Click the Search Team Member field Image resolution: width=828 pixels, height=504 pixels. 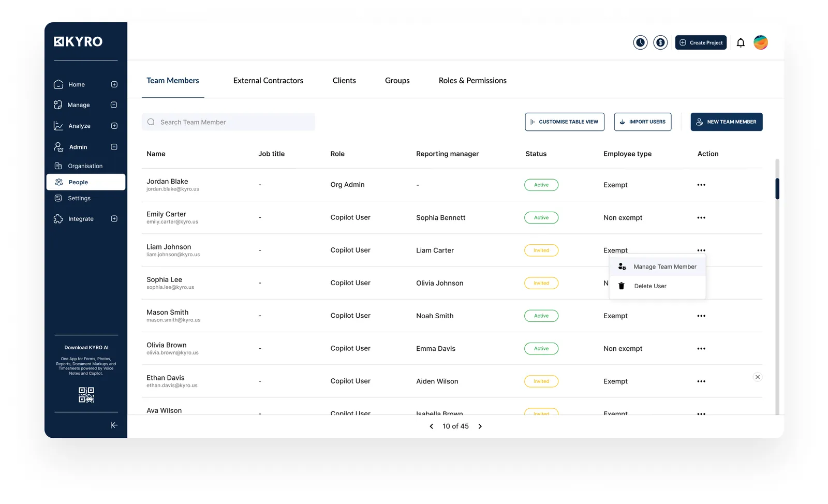click(x=228, y=122)
